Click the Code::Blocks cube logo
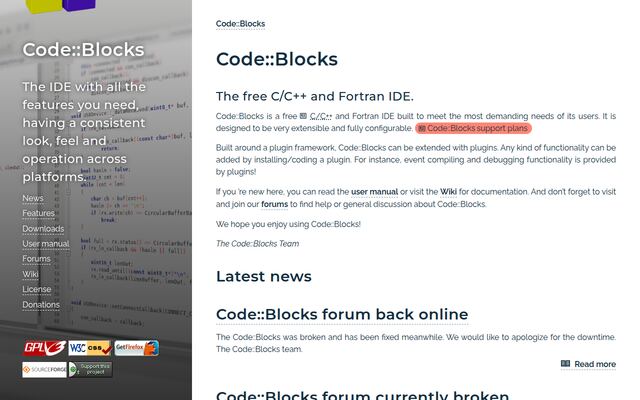Viewport: 640px width, 400px height. click(60, 6)
